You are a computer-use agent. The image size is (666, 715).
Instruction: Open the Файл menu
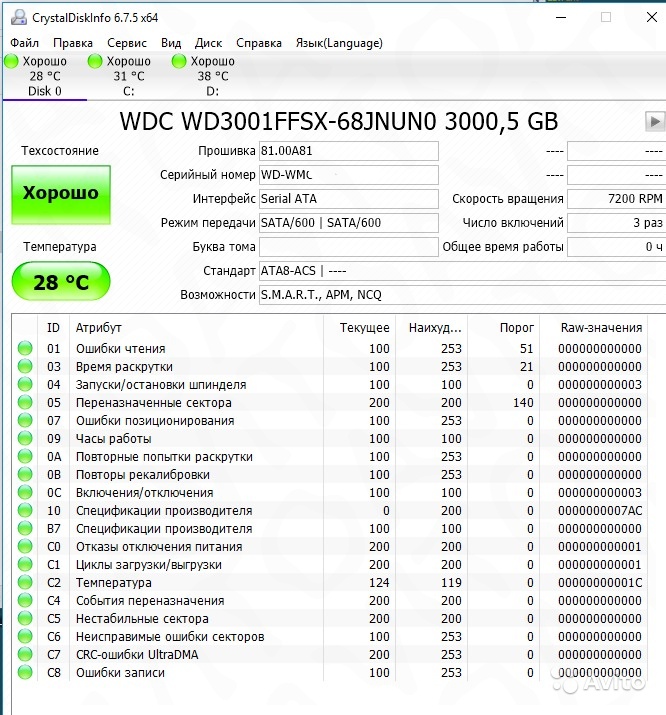click(25, 43)
